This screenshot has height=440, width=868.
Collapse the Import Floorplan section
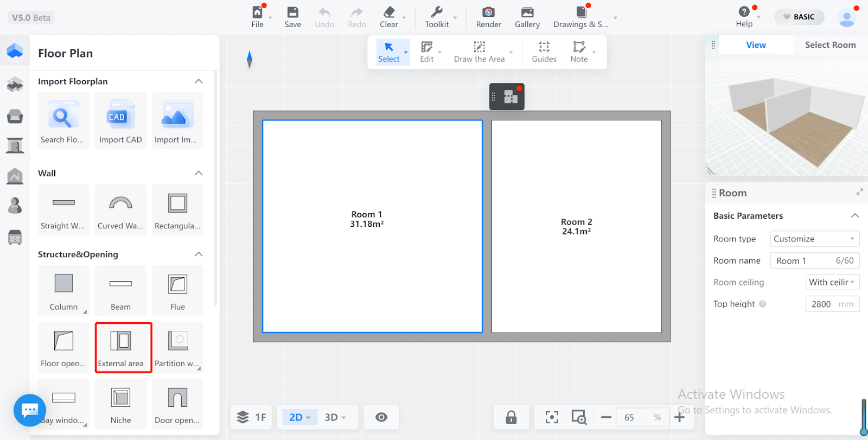point(199,81)
